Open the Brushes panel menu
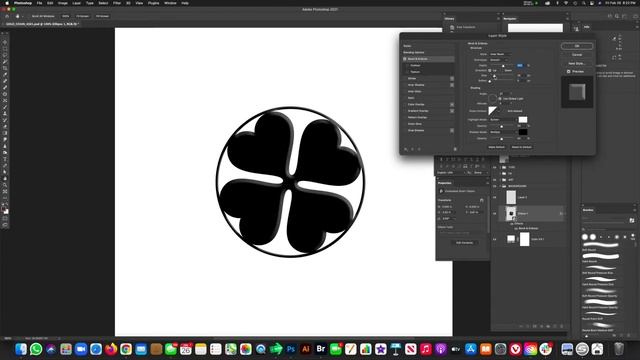640x360 pixels. click(x=635, y=210)
